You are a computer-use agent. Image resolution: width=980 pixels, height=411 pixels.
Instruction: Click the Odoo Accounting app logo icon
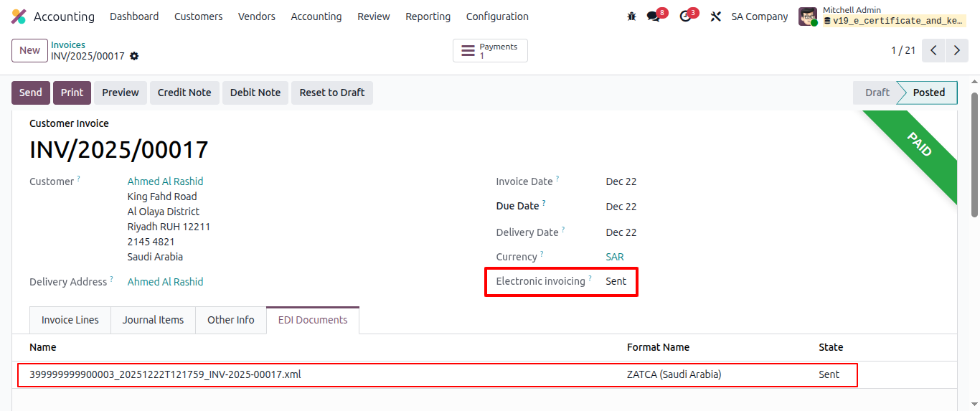coord(19,16)
